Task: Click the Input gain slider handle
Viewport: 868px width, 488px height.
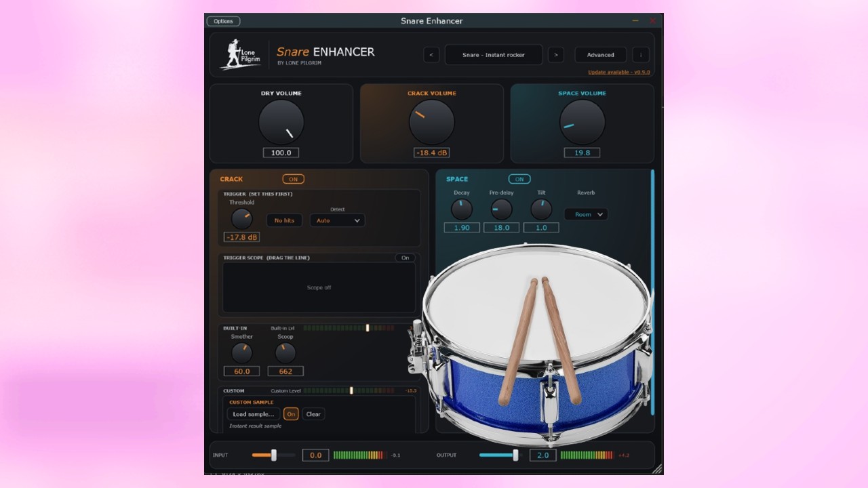Action: 274,455
